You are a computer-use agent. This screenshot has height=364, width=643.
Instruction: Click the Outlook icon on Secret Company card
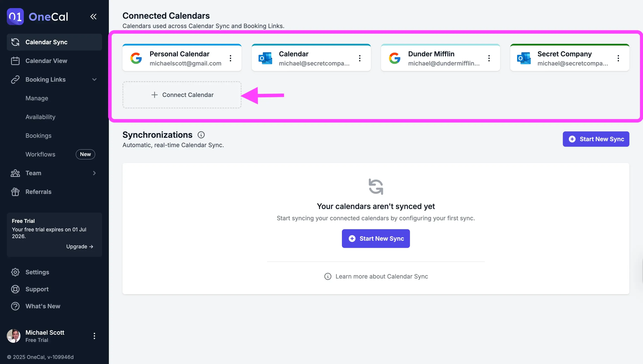(524, 58)
